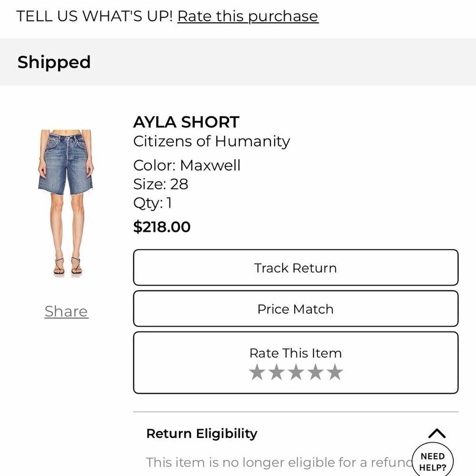The image size is (476, 476).
Task: Click the first rating star
Action: [x=257, y=372]
